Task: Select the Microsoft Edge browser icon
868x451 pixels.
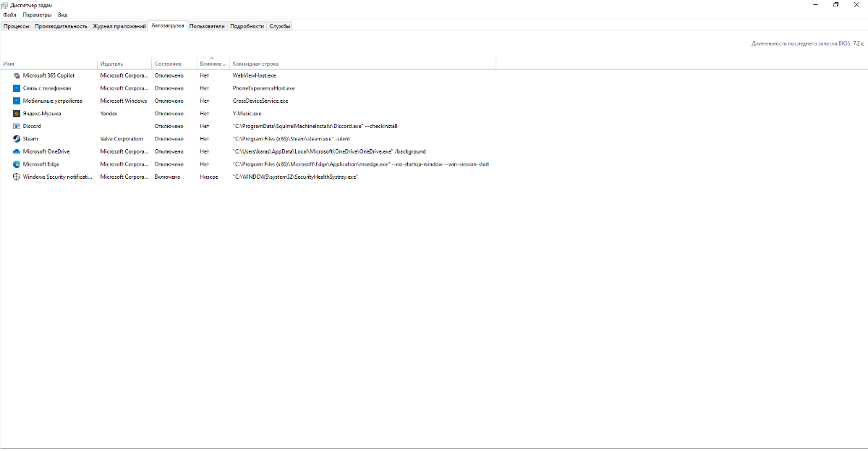Action: pos(16,164)
